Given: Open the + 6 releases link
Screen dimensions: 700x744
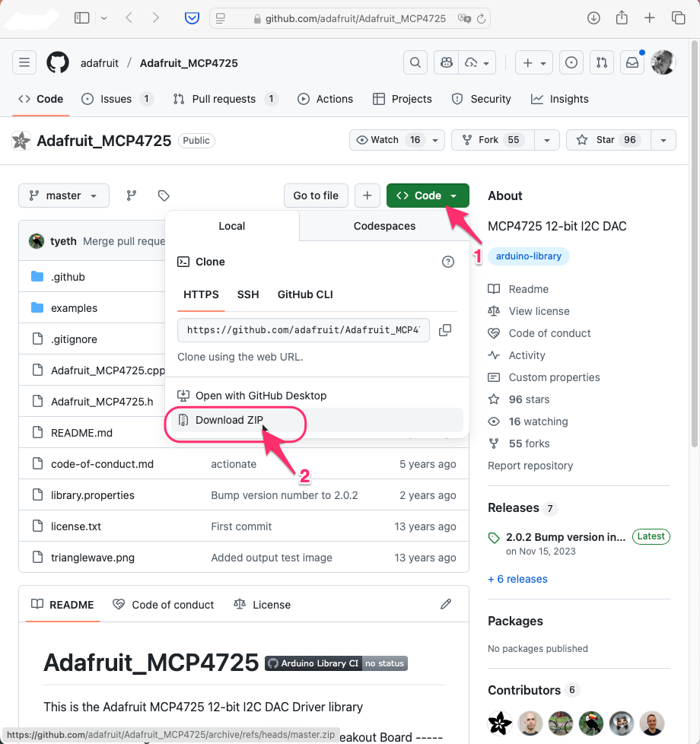Looking at the screenshot, I should tap(517, 579).
